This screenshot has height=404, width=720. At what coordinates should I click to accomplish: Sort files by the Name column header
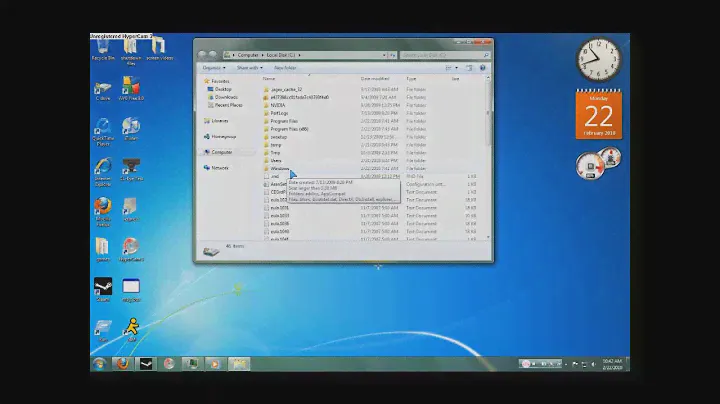tap(270, 78)
